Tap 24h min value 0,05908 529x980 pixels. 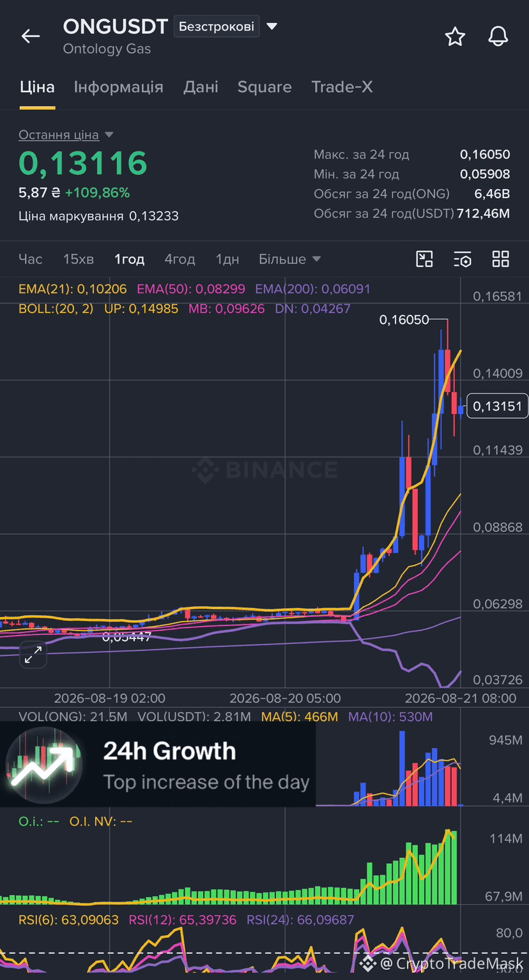pyautogui.click(x=485, y=174)
